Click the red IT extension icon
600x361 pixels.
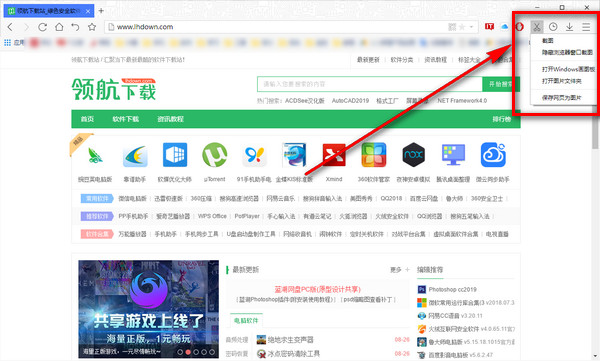489,26
